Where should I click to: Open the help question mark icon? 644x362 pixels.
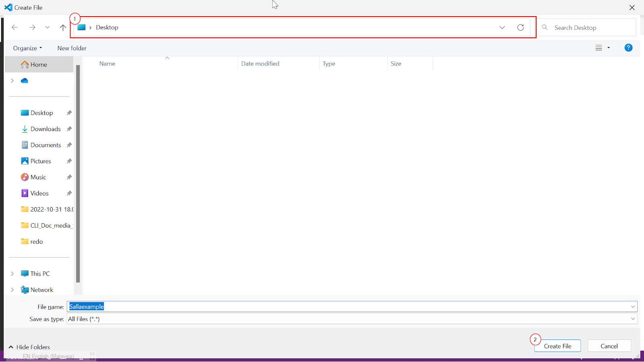(628, 48)
